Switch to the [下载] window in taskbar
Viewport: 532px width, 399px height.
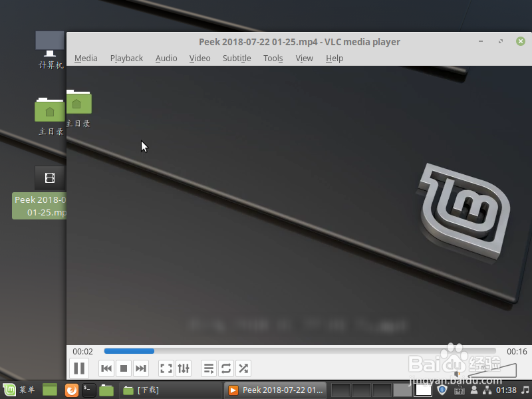(171, 390)
